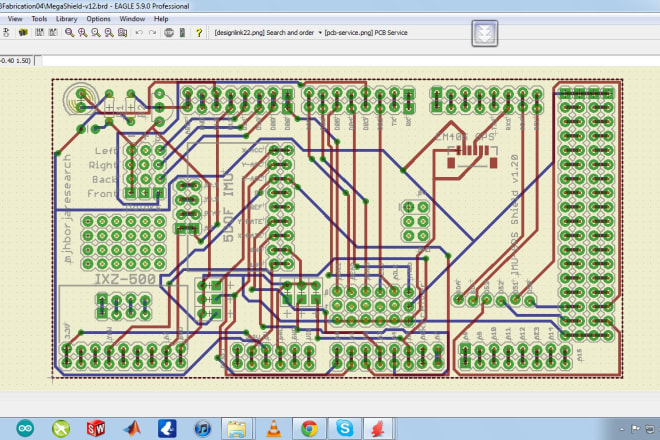The height and width of the screenshot is (440, 660).
Task: Click the green circular X taskbar icon
Action: (61, 429)
